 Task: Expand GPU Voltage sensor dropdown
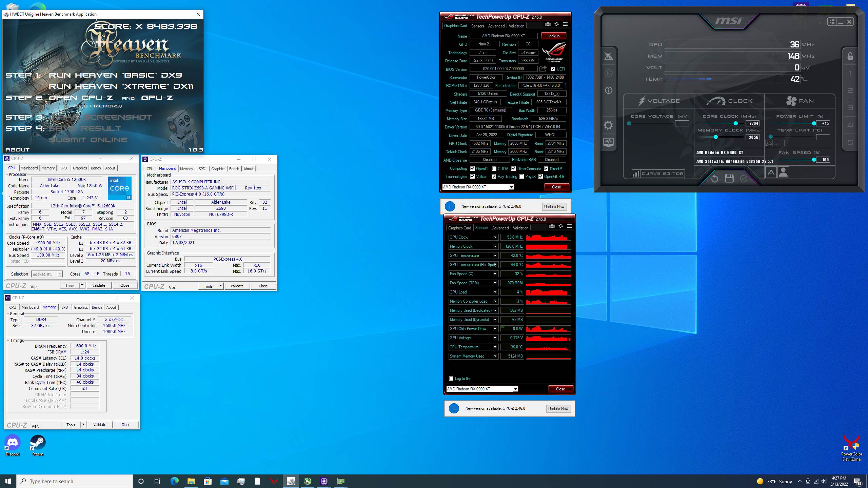tap(495, 338)
